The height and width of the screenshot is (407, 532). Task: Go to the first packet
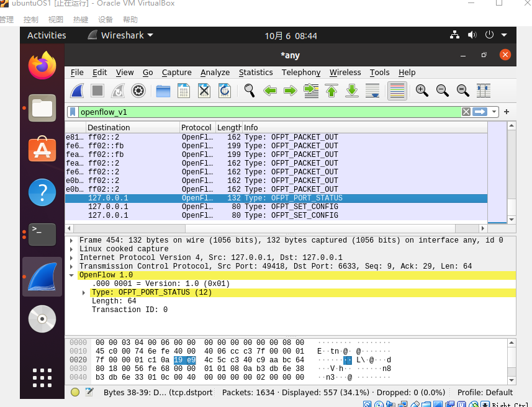(x=331, y=91)
